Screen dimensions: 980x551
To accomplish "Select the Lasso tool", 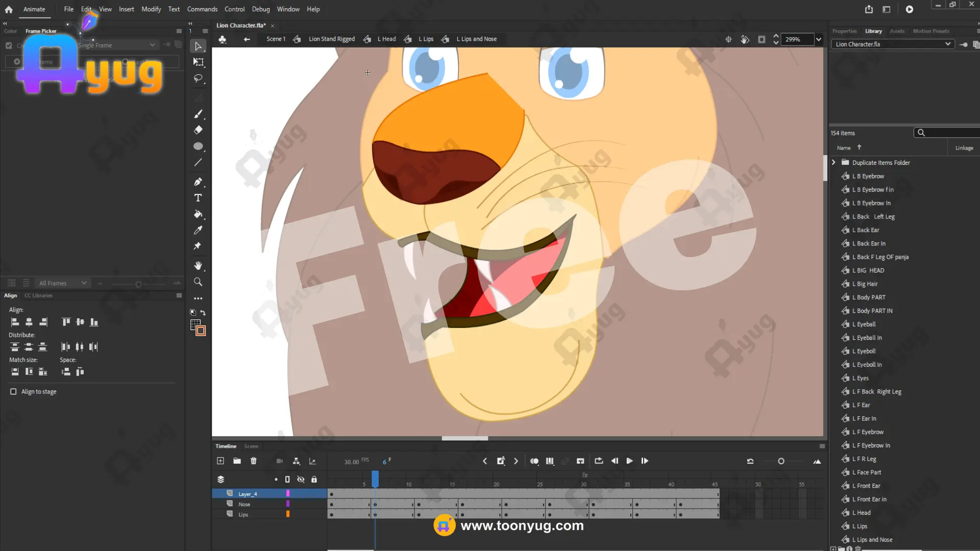I will point(198,79).
